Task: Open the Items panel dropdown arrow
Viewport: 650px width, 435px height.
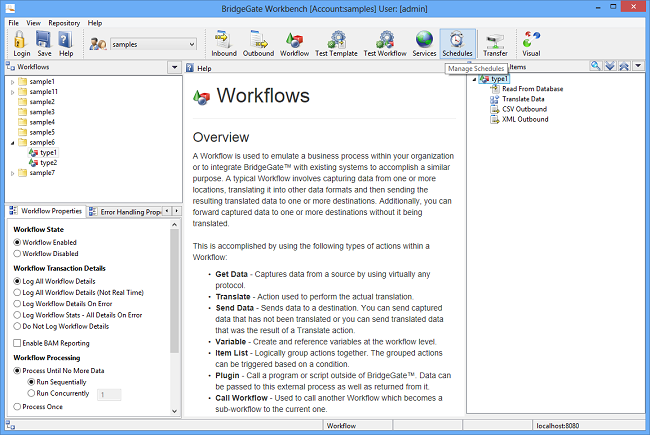Action: tap(638, 66)
